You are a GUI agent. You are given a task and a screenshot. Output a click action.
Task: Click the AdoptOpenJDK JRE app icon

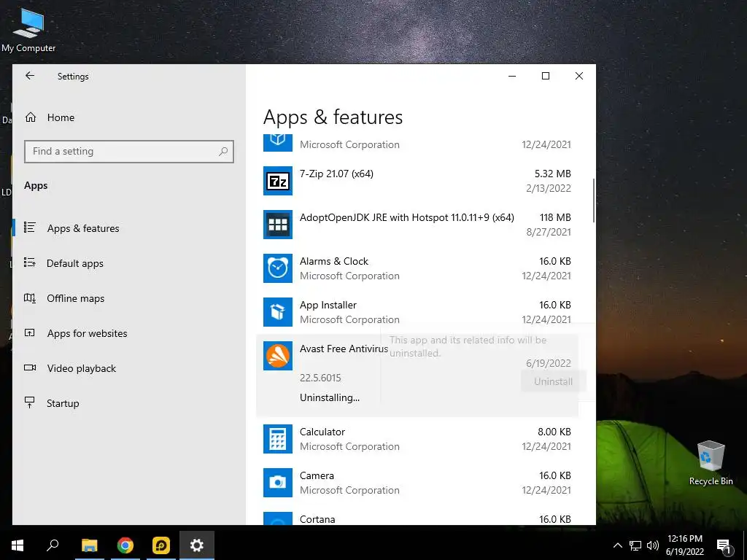(278, 225)
